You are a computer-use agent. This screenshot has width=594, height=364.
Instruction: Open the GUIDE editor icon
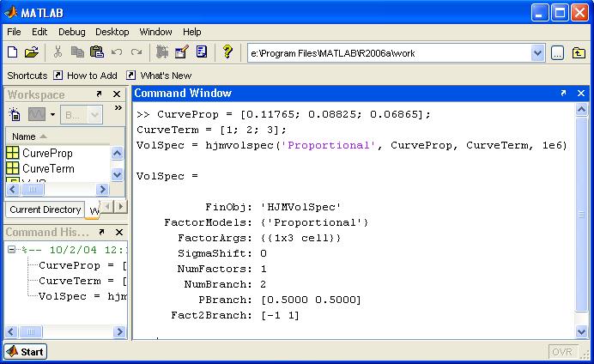(x=182, y=52)
